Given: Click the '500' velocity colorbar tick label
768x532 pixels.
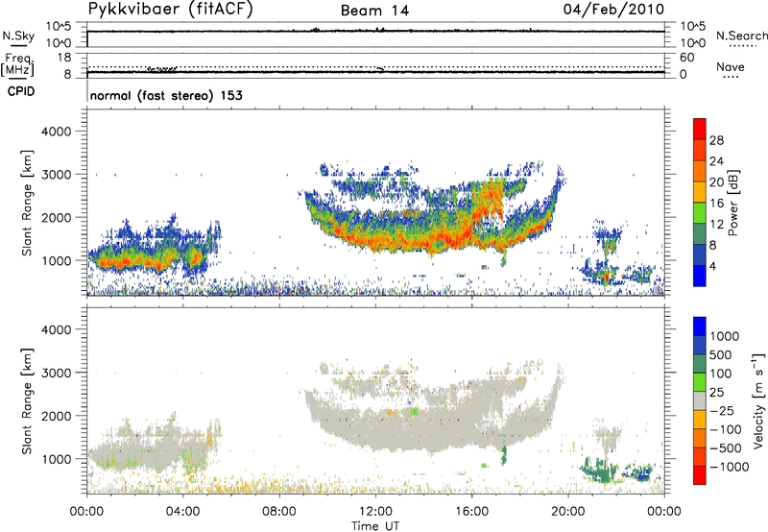Looking at the screenshot, I should tap(721, 354).
